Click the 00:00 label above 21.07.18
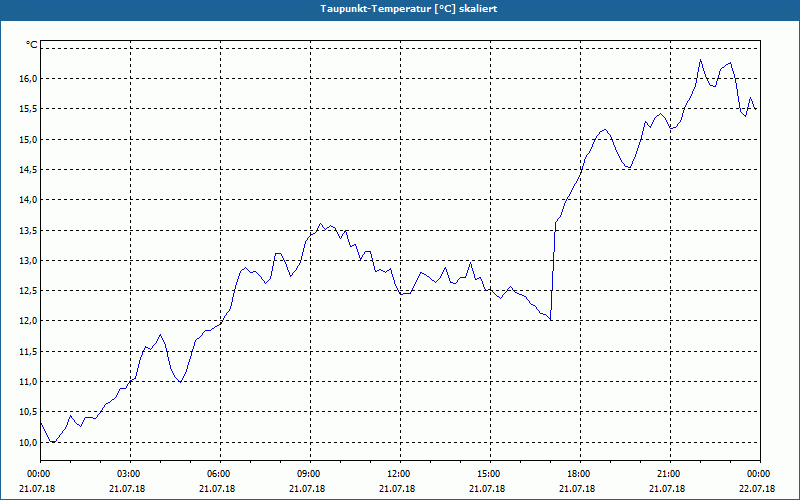This screenshot has width=800, height=500. [x=40, y=473]
